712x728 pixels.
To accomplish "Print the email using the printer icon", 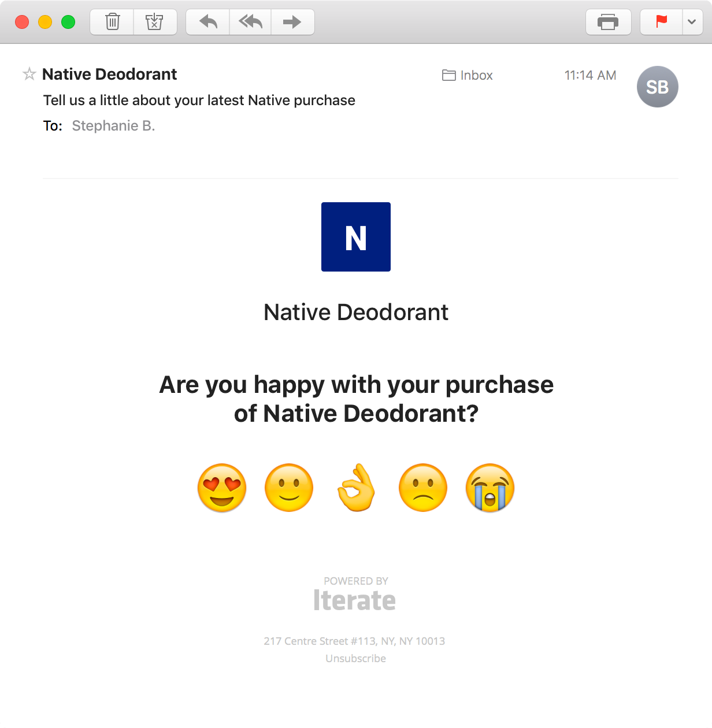I will (608, 22).
